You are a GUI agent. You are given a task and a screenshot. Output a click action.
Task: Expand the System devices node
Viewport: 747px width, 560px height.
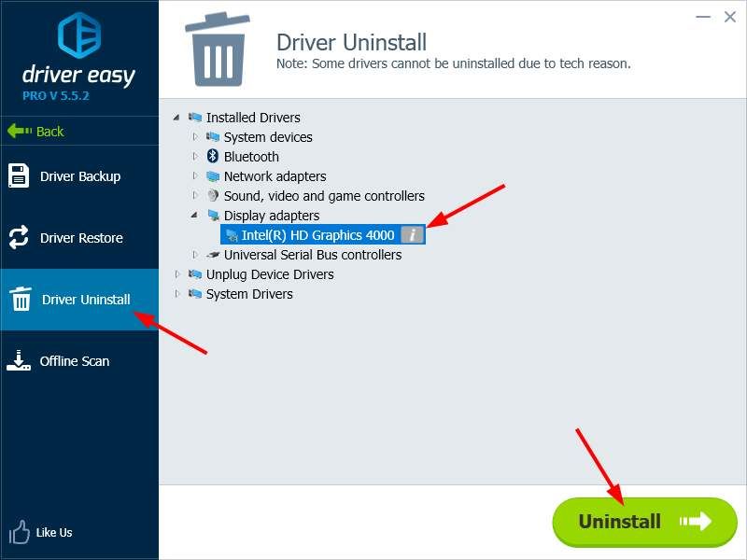pyautogui.click(x=195, y=137)
